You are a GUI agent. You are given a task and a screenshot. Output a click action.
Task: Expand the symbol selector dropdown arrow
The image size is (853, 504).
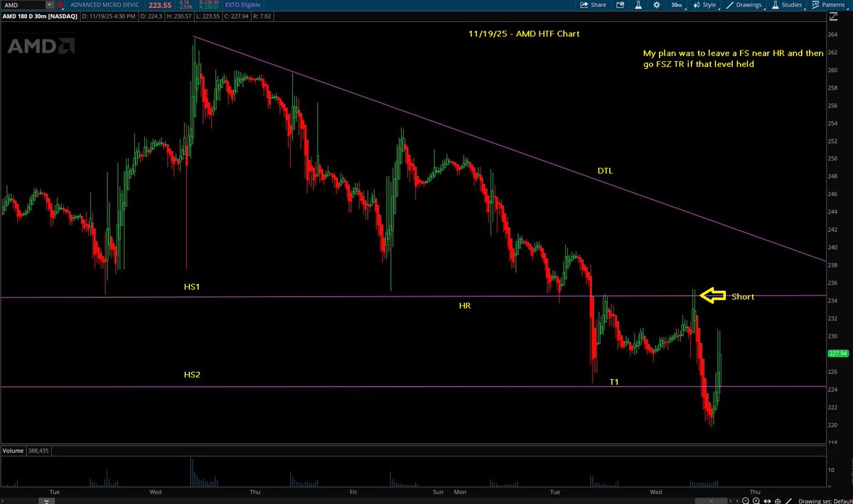coord(50,5)
